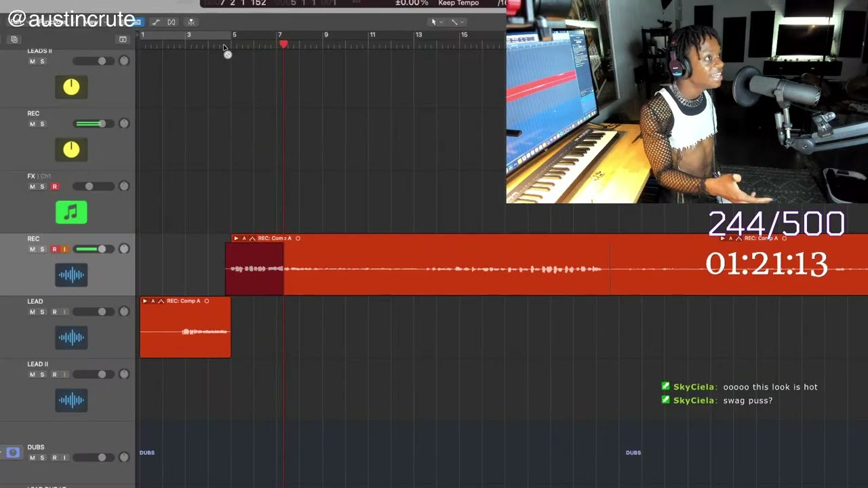The width and height of the screenshot is (868, 488).
Task: Record-enable the DUBS track
Action: point(55,458)
